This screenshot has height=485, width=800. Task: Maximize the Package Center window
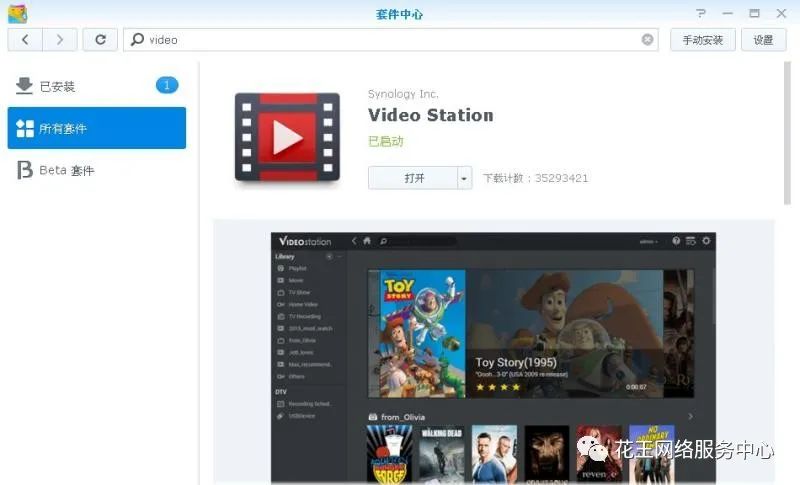[x=754, y=13]
